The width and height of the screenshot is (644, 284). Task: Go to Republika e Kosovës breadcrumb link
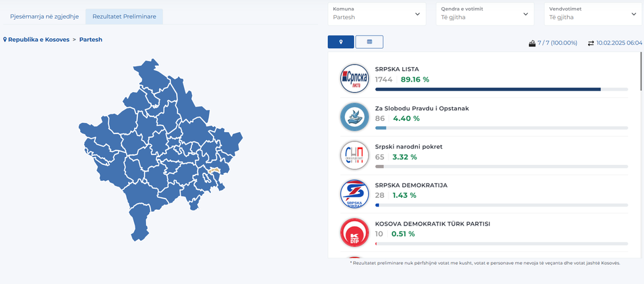[39, 40]
